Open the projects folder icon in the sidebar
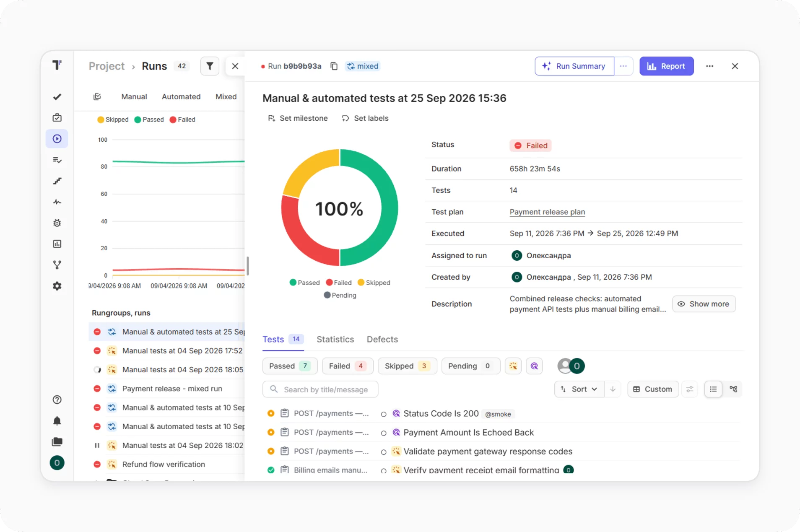The image size is (800, 532). point(57,441)
